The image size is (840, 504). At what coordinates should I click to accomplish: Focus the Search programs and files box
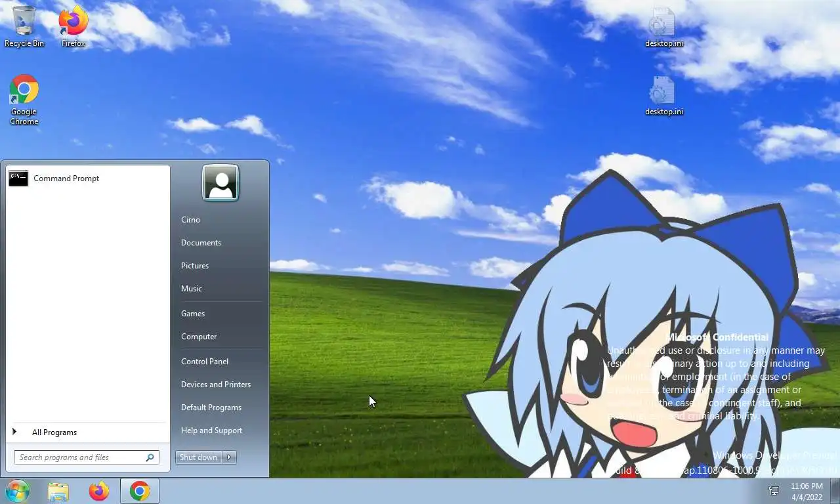tap(86, 457)
